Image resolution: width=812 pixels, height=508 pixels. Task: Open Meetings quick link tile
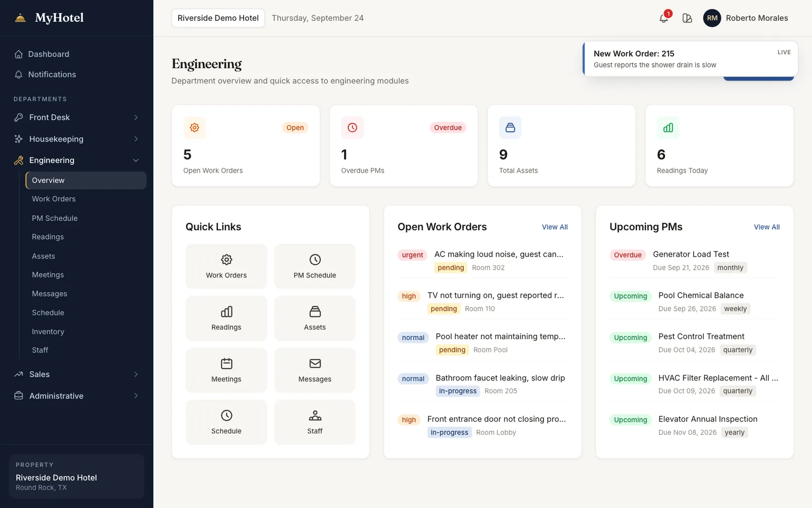click(x=226, y=370)
